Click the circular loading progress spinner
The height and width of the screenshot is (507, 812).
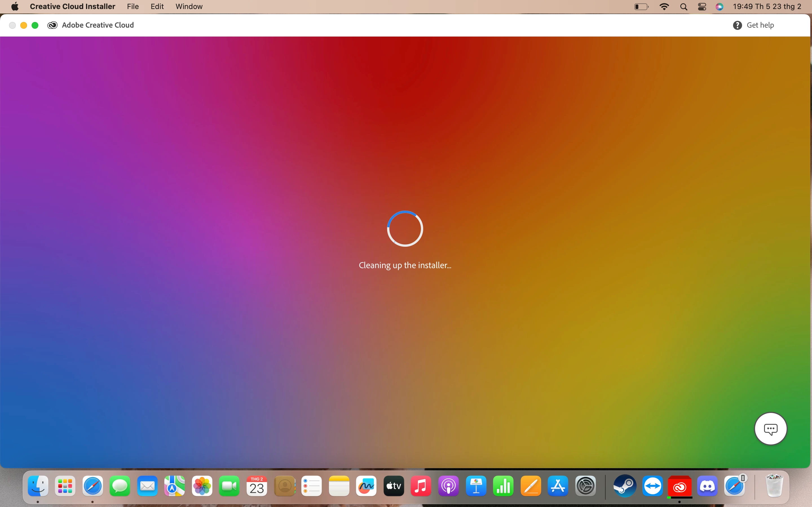(x=405, y=229)
